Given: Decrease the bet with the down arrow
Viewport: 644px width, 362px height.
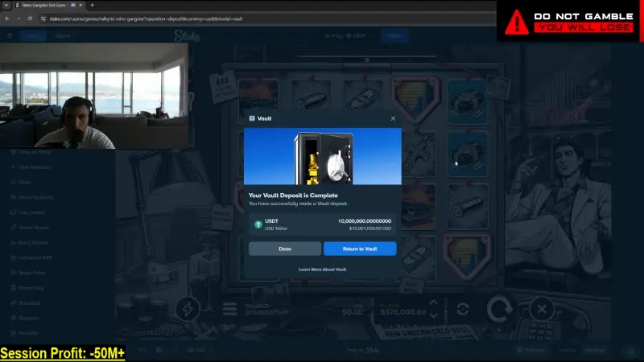Looking at the screenshot, I should [433, 315].
